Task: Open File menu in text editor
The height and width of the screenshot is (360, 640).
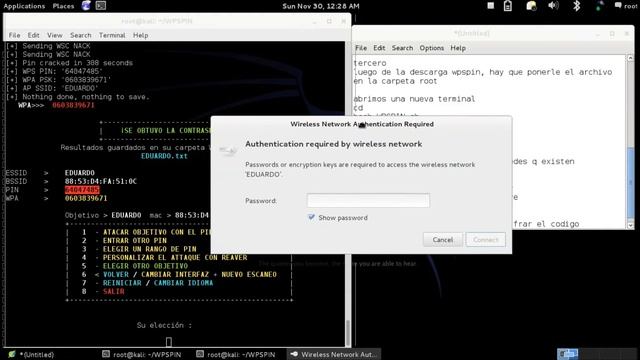Action: point(361,48)
